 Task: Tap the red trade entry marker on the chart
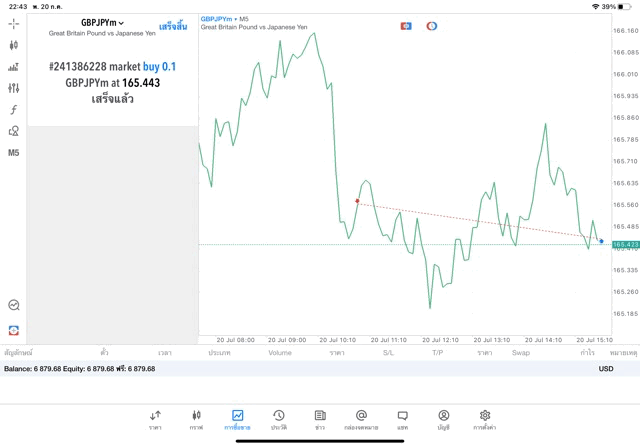[x=358, y=201]
